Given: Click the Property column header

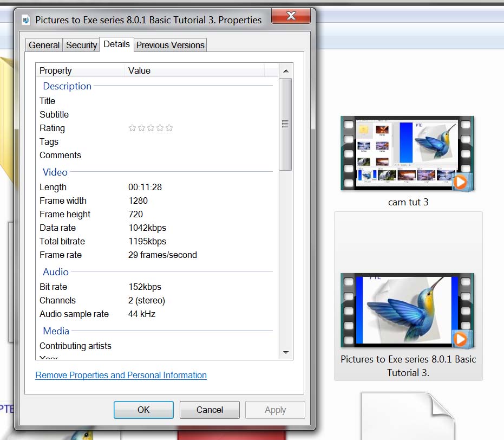Looking at the screenshot, I should (80, 70).
